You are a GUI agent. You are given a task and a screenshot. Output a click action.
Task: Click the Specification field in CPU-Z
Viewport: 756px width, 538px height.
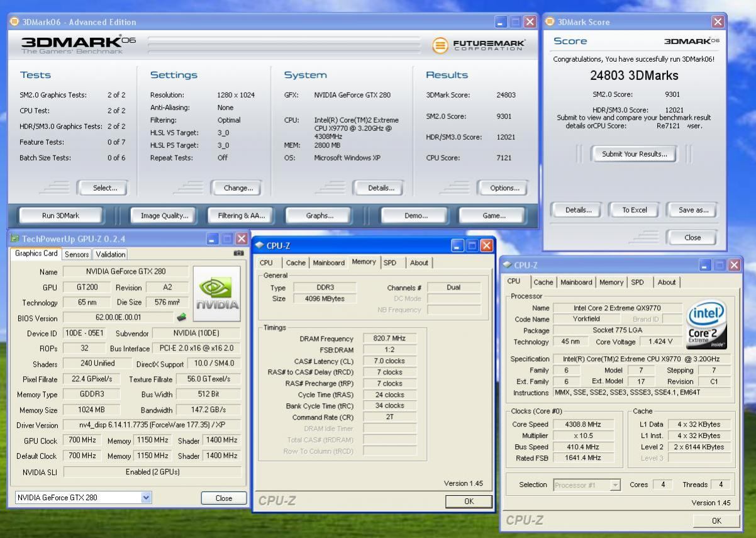[642, 359]
